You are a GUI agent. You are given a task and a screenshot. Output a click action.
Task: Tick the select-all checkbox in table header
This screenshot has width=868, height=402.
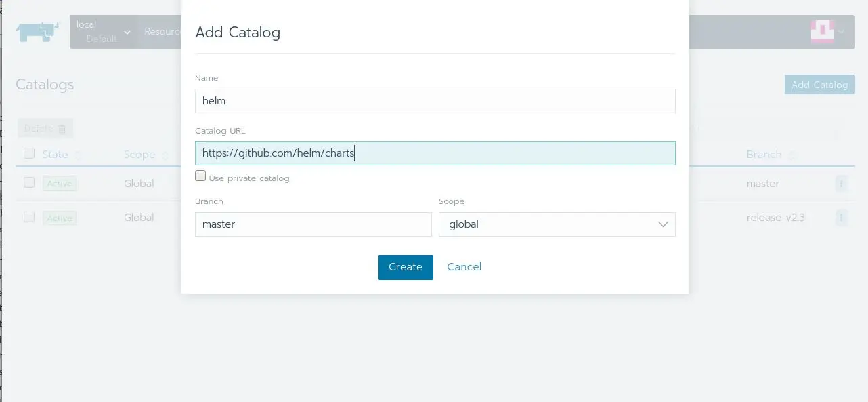pyautogui.click(x=29, y=153)
